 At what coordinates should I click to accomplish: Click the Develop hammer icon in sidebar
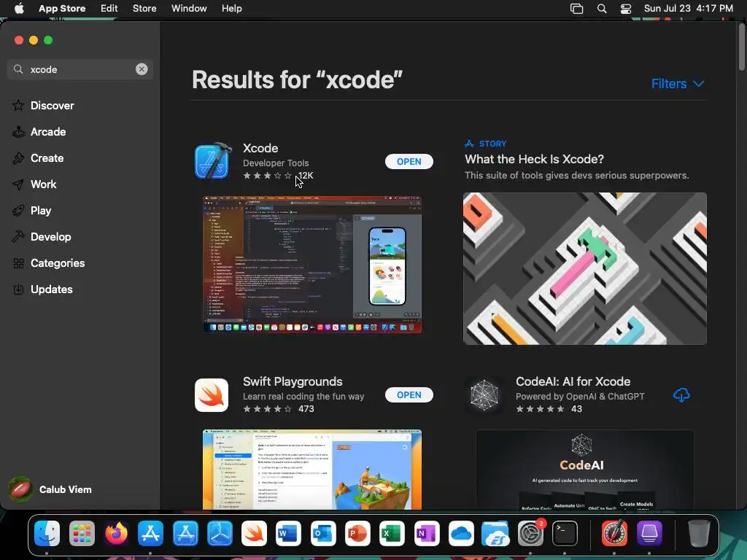pos(18,237)
